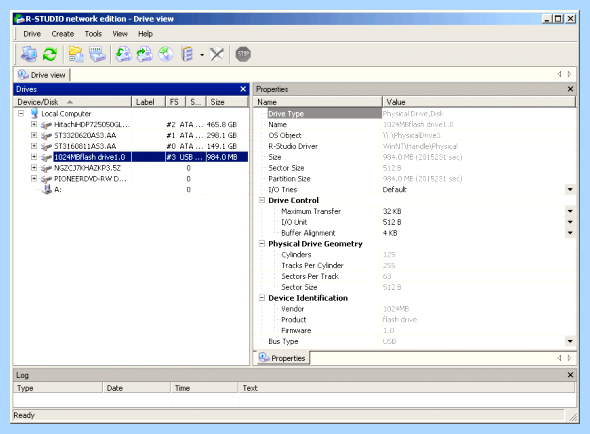This screenshot has width=590, height=434.
Task: Collapse the Physical Drive Geometry section
Action: [262, 244]
